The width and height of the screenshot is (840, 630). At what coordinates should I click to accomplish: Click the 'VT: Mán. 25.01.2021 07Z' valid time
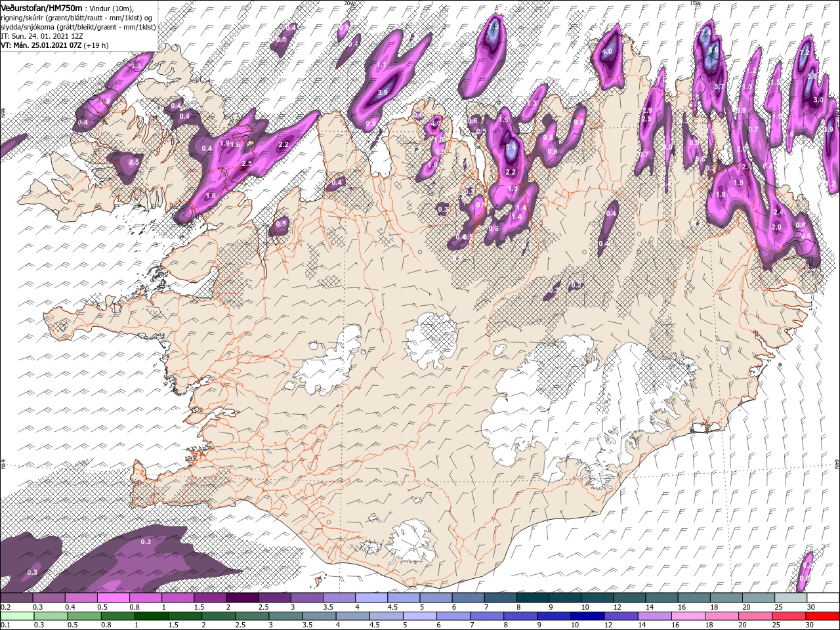[x=41, y=45]
